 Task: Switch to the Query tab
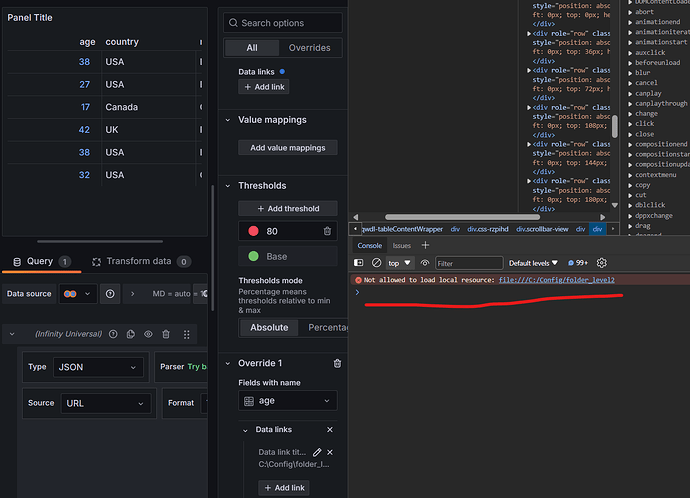41,261
